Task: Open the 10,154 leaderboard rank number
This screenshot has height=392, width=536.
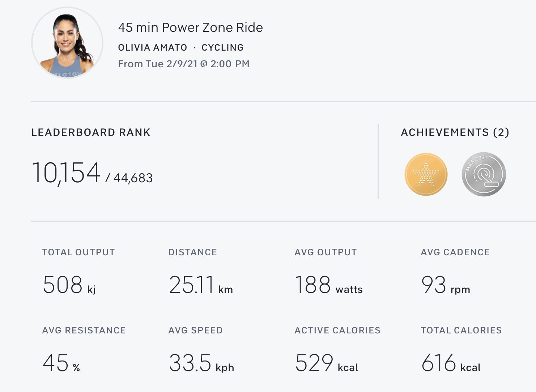Action: point(66,173)
